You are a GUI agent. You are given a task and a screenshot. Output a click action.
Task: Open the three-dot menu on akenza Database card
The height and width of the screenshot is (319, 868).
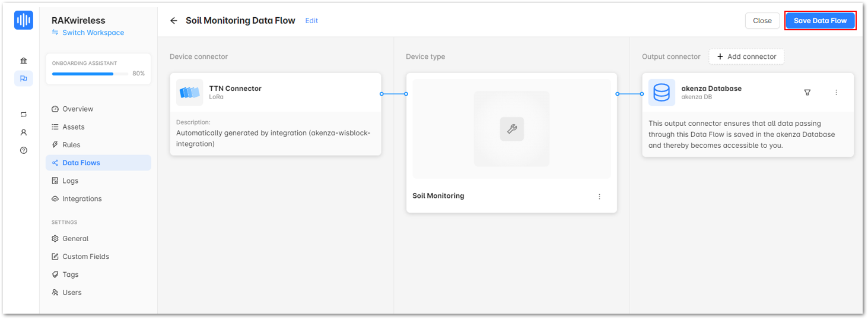[x=837, y=93]
